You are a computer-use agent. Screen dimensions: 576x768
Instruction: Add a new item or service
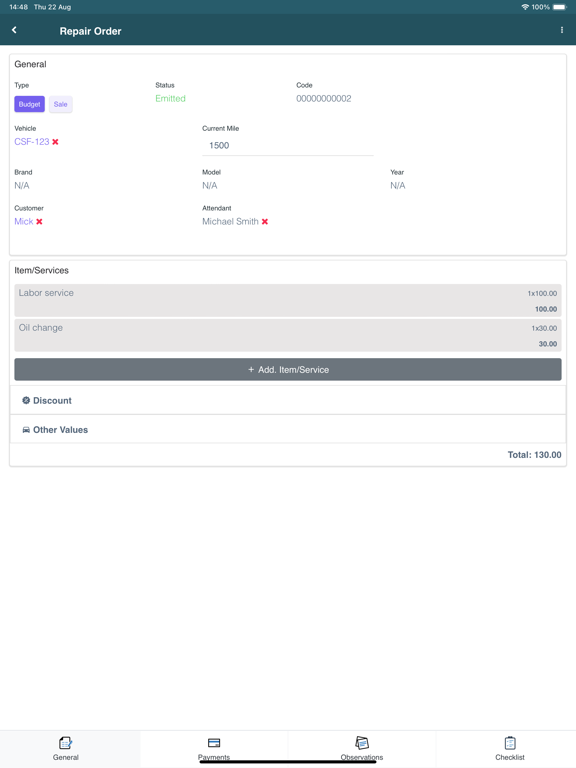click(288, 369)
